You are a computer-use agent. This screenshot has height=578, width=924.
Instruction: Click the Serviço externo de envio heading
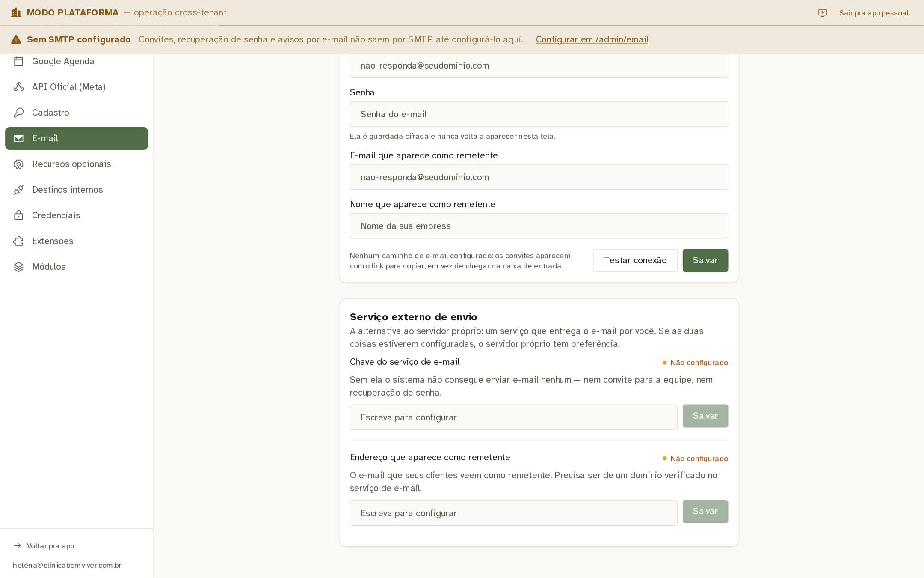pyautogui.click(x=413, y=317)
